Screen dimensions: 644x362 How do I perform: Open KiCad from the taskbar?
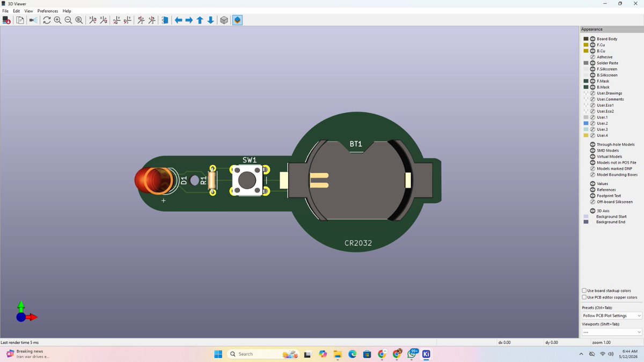pos(426,354)
